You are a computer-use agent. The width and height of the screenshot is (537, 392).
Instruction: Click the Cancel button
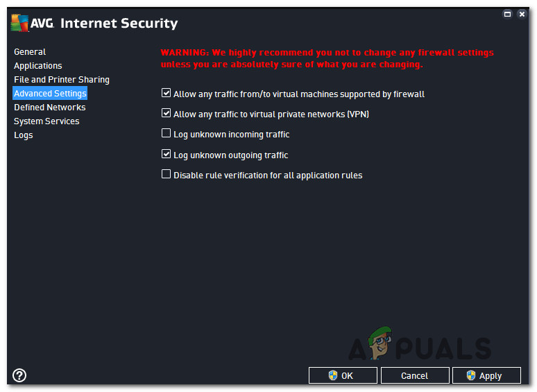tap(414, 375)
